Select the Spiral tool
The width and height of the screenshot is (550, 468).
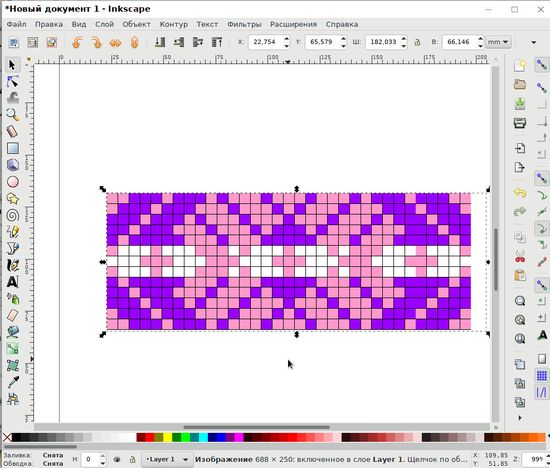coord(13,215)
